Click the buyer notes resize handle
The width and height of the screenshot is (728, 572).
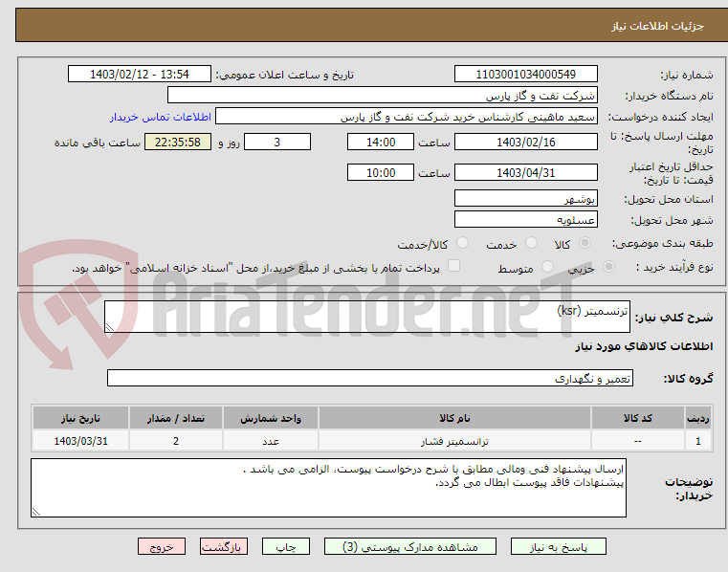pos(36,512)
